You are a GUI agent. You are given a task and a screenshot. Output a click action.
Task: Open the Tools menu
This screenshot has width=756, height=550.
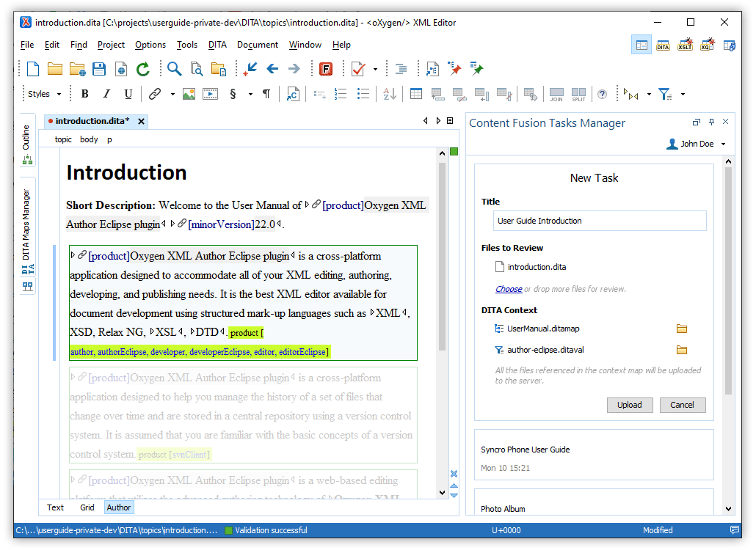click(x=187, y=45)
